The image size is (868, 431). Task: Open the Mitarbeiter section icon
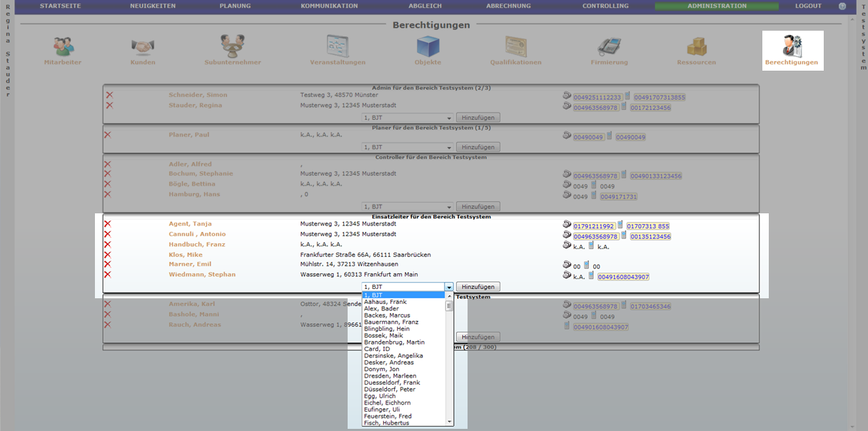tap(64, 46)
